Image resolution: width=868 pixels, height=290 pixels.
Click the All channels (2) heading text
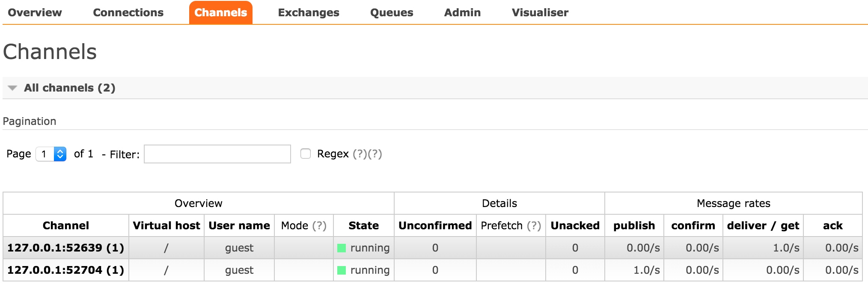pyautogui.click(x=70, y=88)
